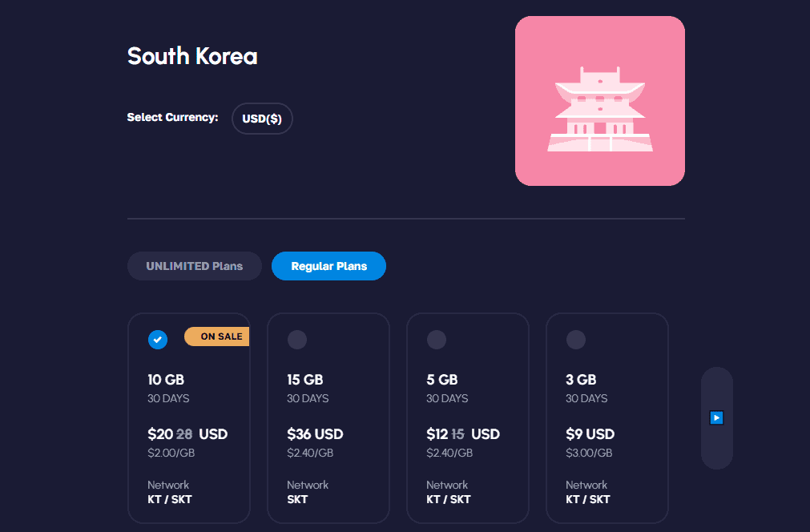The width and height of the screenshot is (810, 532).
Task: Select the 15 GB plan radio circle
Action: tap(297, 340)
